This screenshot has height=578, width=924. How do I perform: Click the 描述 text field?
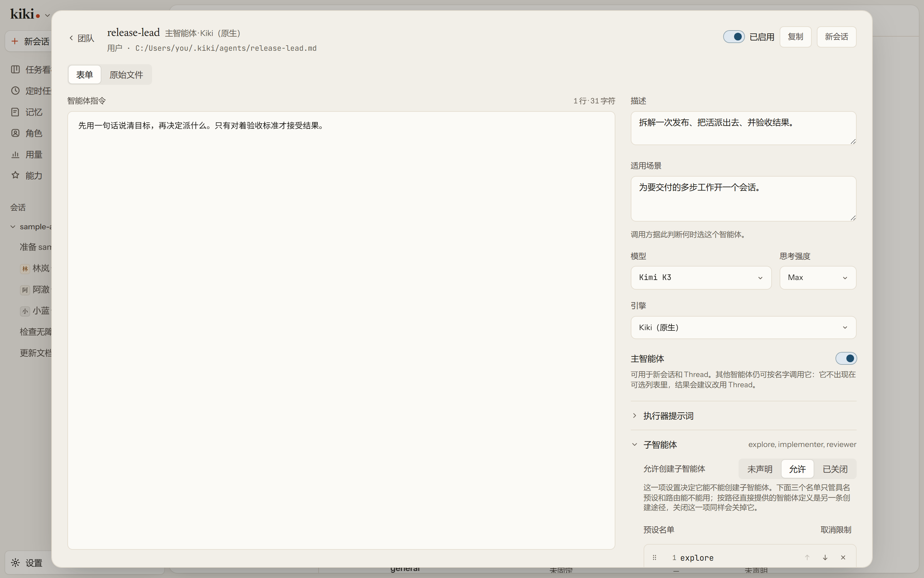coord(743,128)
